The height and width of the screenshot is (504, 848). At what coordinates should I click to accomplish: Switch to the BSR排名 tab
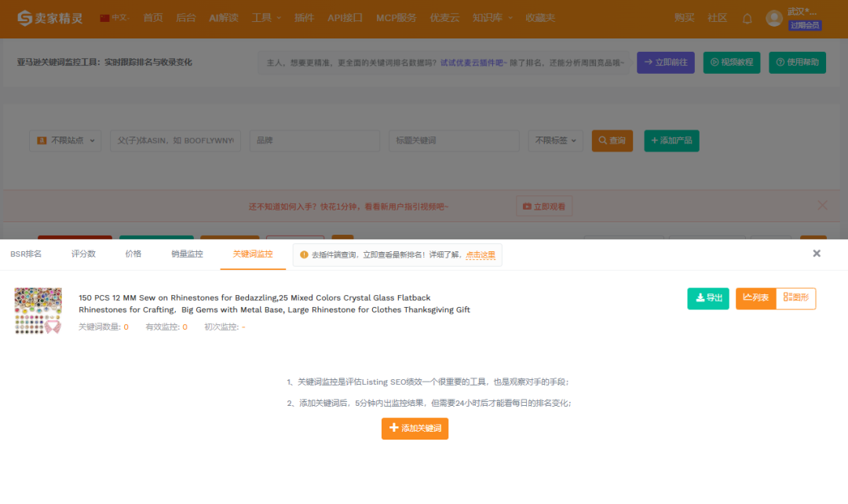click(26, 254)
